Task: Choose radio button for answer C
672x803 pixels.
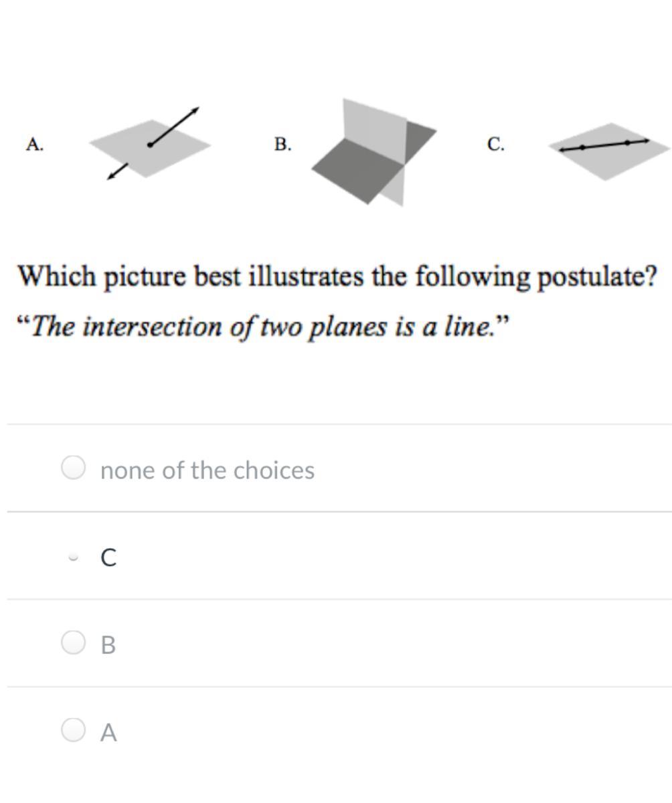Action: tap(74, 557)
